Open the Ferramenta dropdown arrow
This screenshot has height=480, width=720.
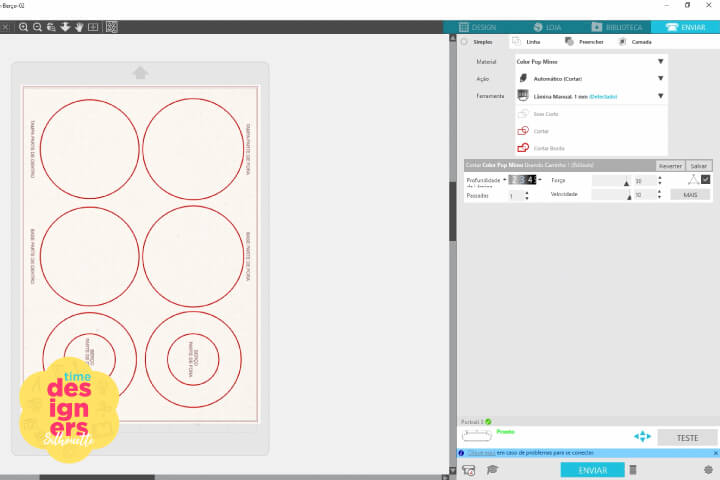660,96
